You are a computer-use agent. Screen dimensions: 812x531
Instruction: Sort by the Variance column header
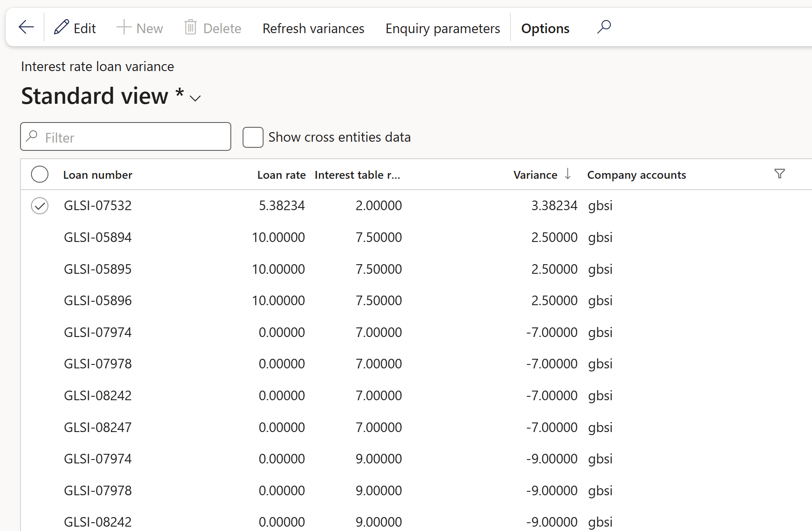point(535,175)
